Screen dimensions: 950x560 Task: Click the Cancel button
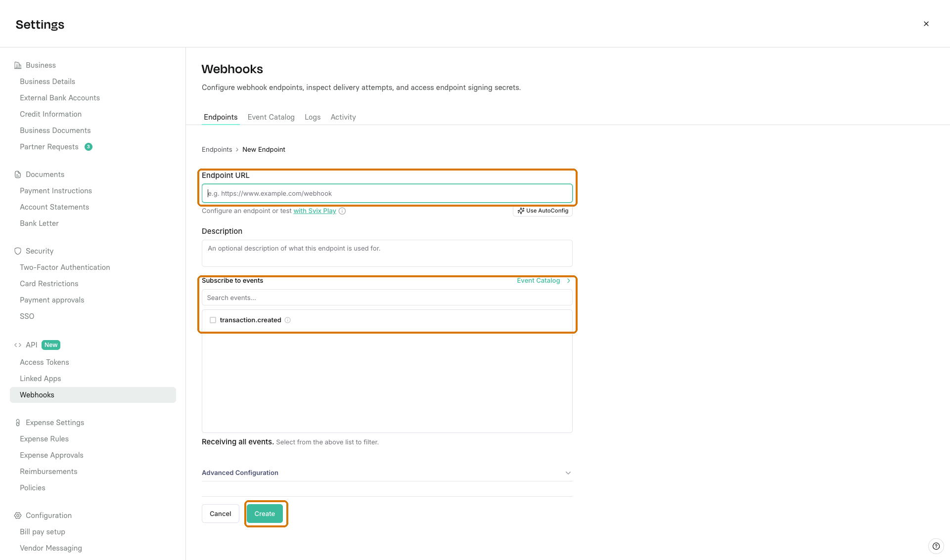(x=220, y=514)
